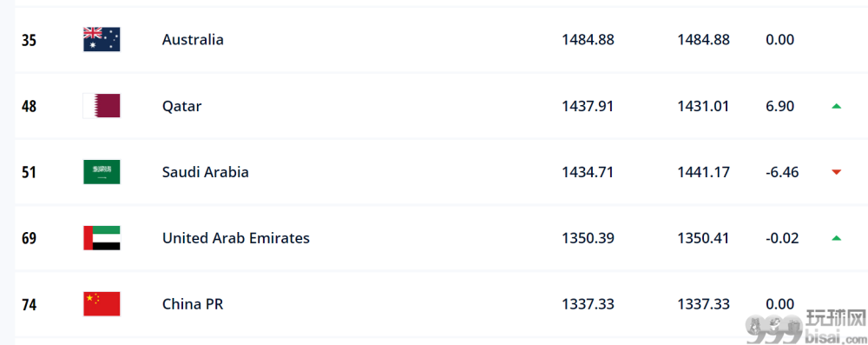Open the Qatar team link
Image resolution: width=868 pixels, height=345 pixels.
point(181,106)
